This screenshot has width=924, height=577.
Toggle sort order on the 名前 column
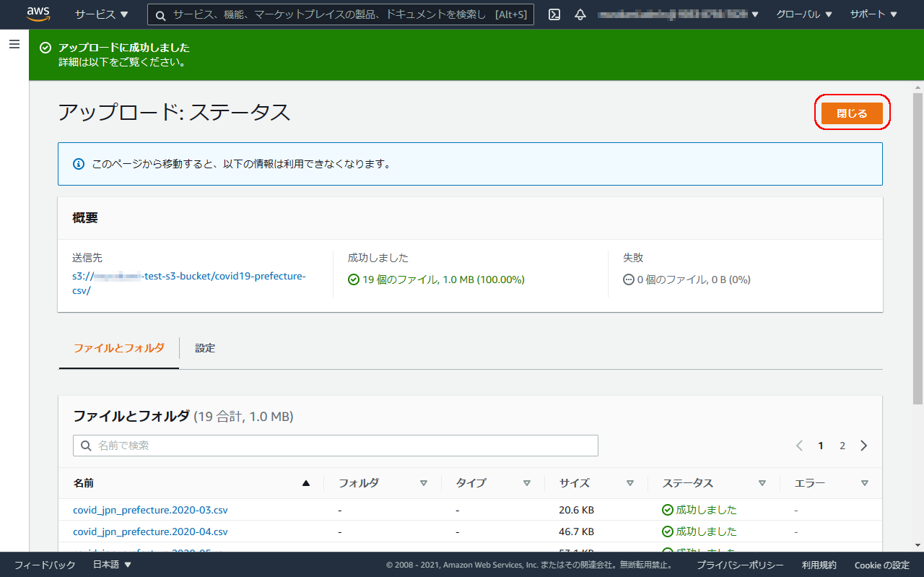pos(305,483)
